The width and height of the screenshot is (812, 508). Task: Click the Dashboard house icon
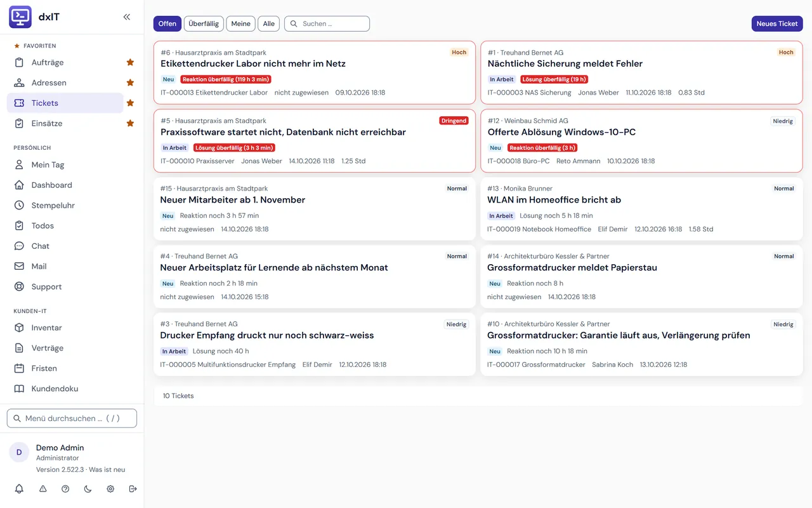point(19,185)
